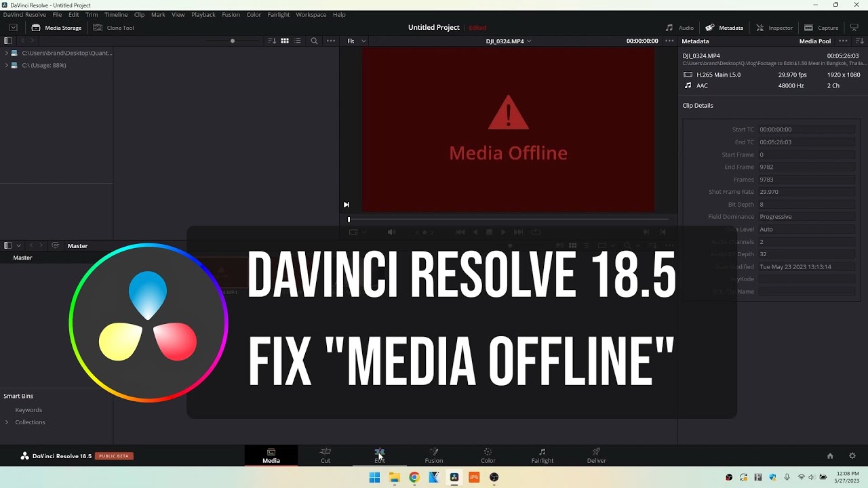This screenshot has width=868, height=488.
Task: Click the Wi-Fi system tray icon
Action: click(x=801, y=477)
